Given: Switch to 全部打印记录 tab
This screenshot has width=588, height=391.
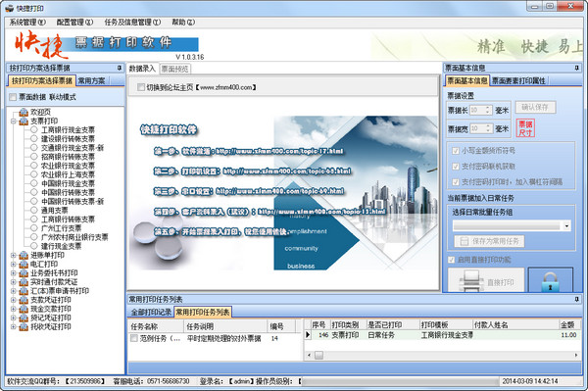Looking at the screenshot, I should (151, 312).
